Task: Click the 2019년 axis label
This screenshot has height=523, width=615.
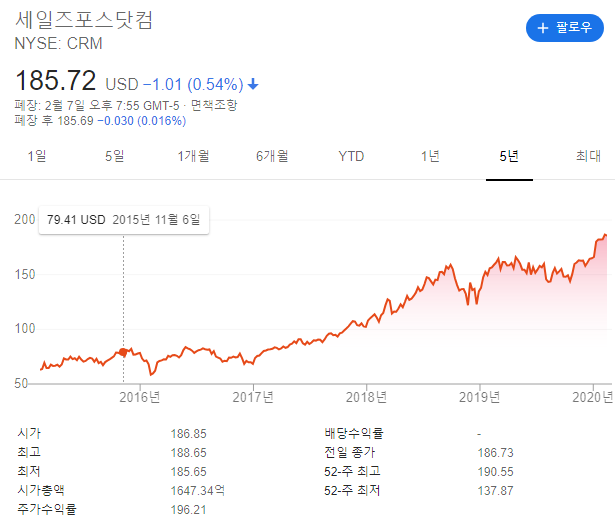Action: click(x=479, y=397)
